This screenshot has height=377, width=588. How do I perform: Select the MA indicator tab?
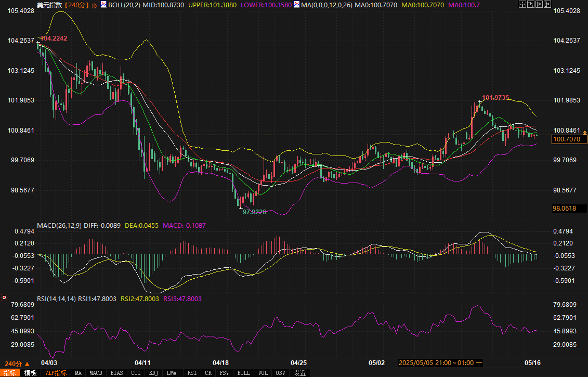78,373
